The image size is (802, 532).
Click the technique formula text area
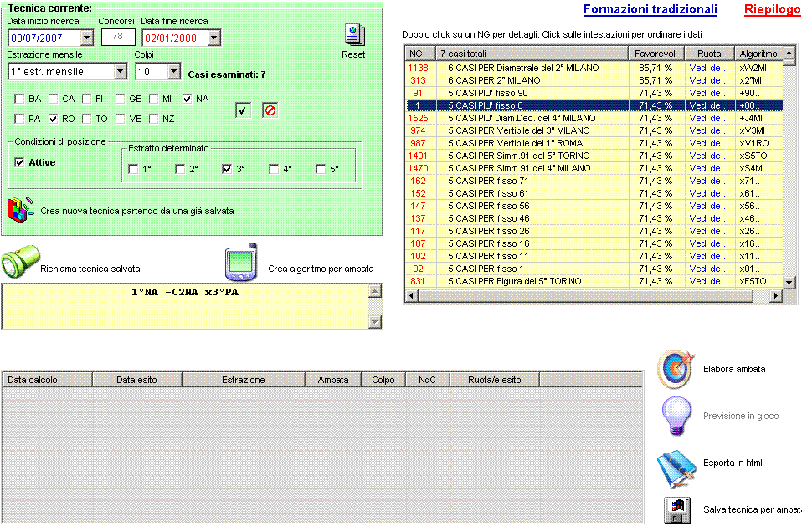pyautogui.click(x=185, y=306)
